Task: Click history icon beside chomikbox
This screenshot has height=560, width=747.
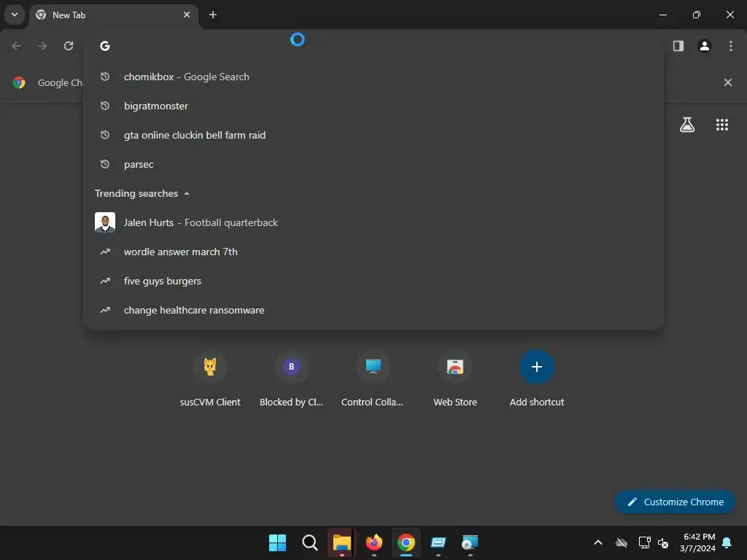Action: (x=105, y=76)
